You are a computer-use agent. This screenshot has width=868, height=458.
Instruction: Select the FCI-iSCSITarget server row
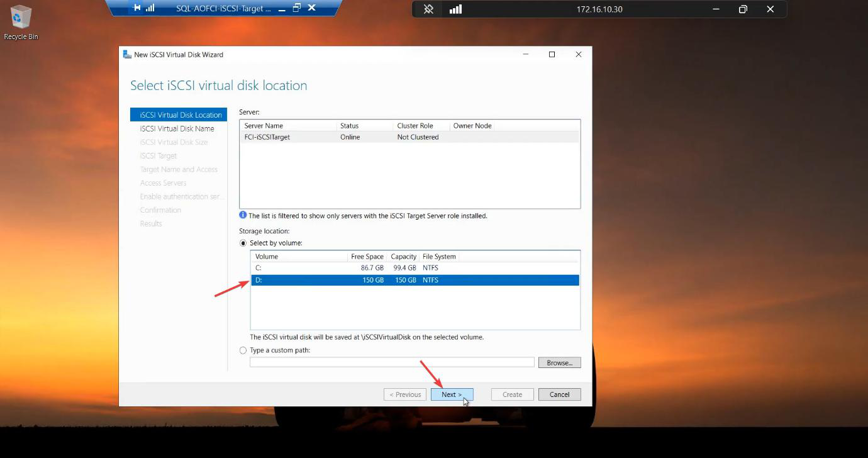[409, 137]
